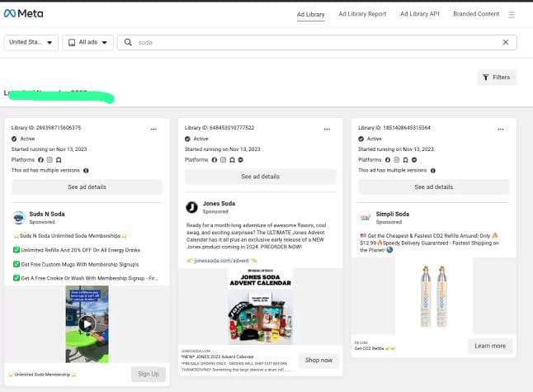This screenshot has height=392, width=533.
Task: Click Audience Network icon on Jones Soda card
Action: point(232,160)
